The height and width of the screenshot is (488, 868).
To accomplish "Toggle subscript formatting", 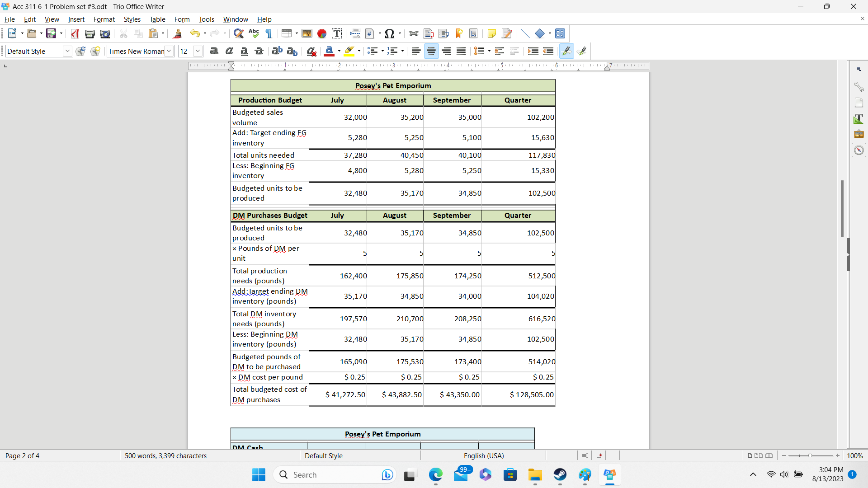I will (x=292, y=51).
